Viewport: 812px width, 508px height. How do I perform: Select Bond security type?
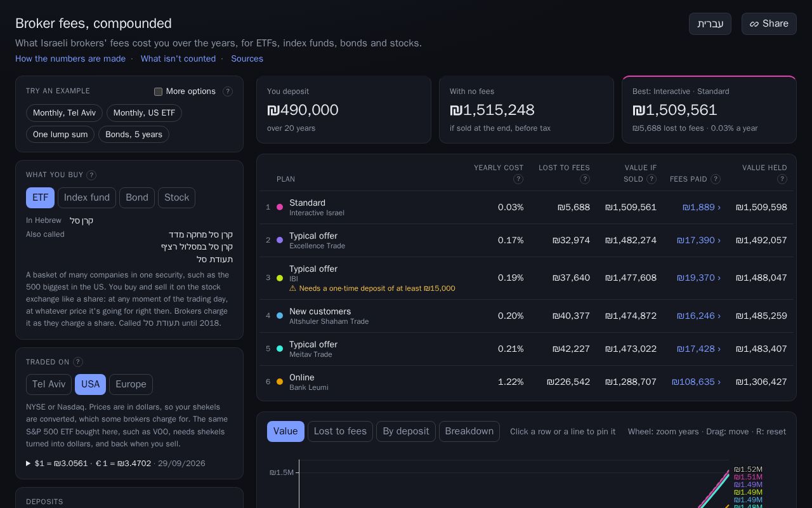click(x=137, y=197)
